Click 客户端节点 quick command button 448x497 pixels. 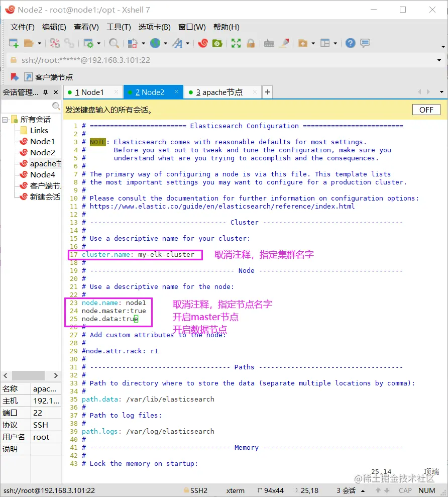[x=49, y=77]
